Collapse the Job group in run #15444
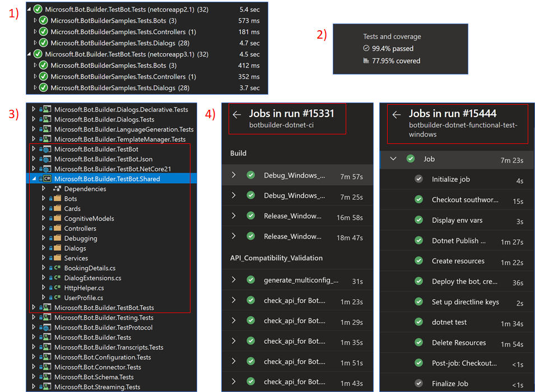 (x=393, y=158)
